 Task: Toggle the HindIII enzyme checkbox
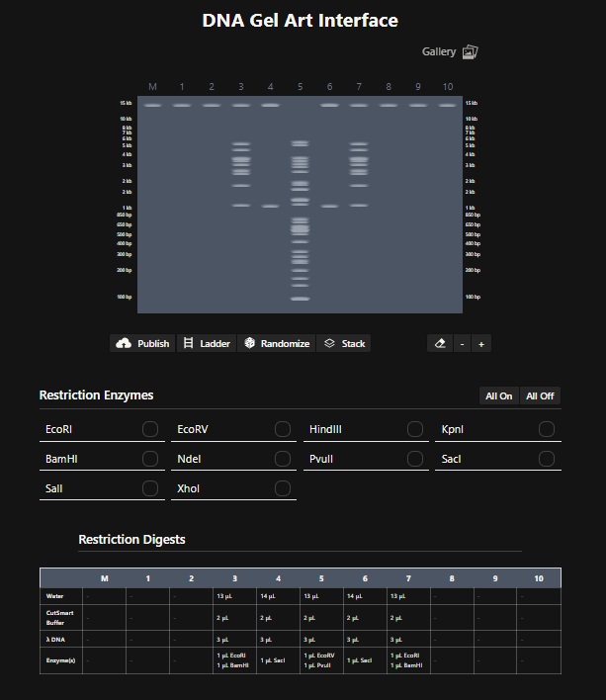pos(415,429)
